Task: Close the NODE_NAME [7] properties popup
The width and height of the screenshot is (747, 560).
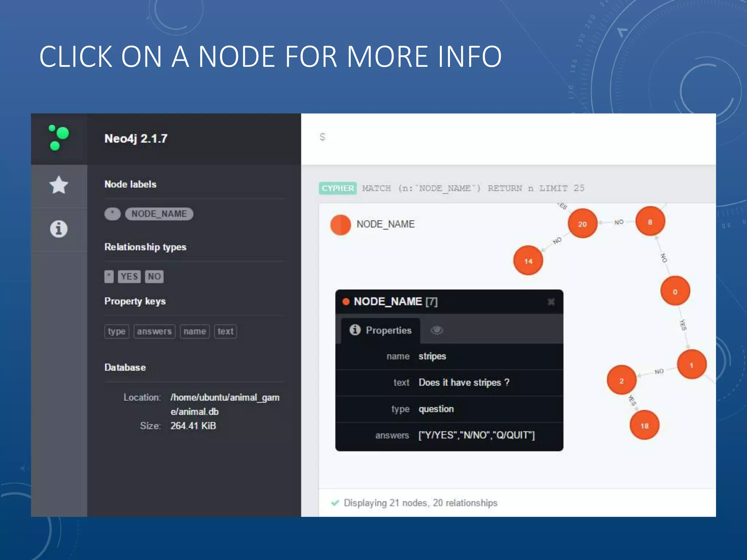Action: coord(551,302)
